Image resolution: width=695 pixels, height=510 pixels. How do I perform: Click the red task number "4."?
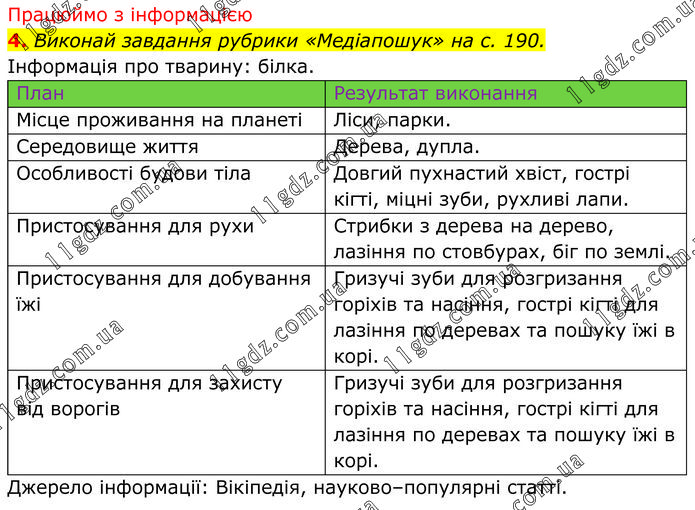17,41
